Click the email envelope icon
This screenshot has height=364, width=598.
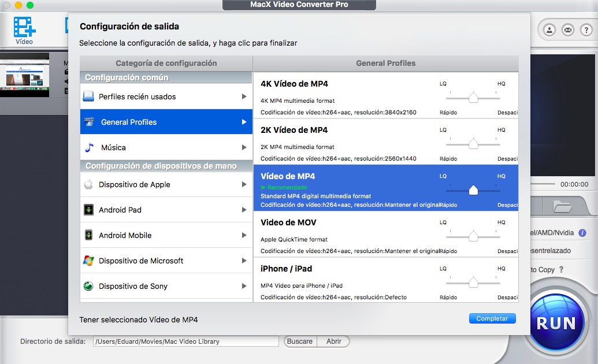pyautogui.click(x=568, y=30)
